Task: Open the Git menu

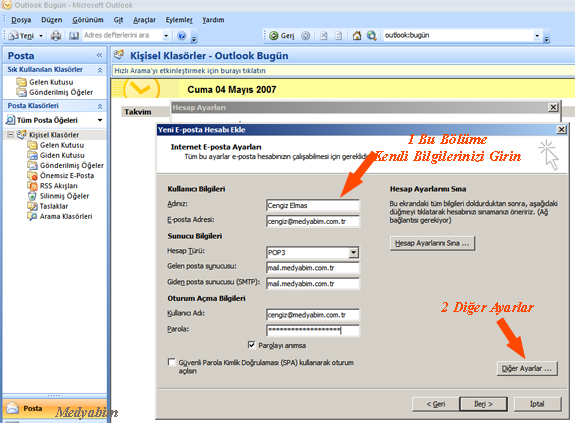Action: [118, 20]
